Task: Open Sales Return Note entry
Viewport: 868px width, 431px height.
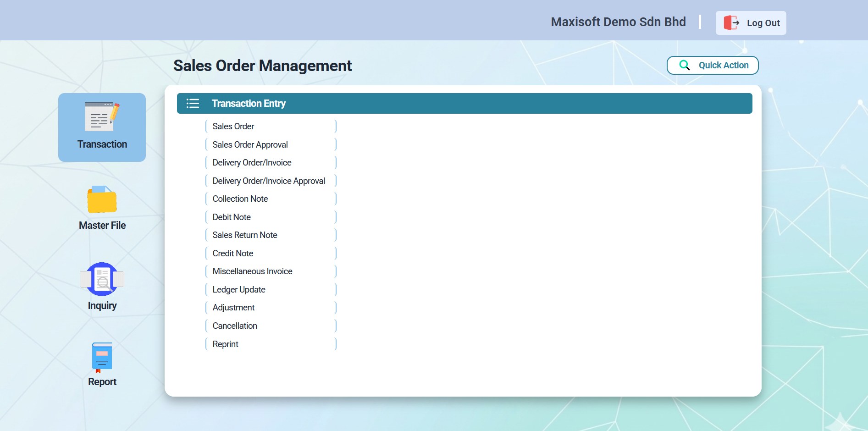Action: 271,235
